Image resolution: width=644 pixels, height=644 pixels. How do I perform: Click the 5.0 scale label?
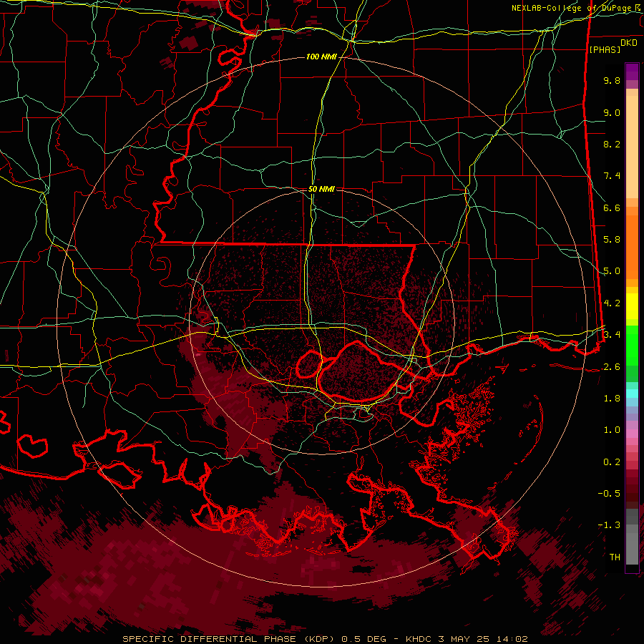pyautogui.click(x=612, y=271)
